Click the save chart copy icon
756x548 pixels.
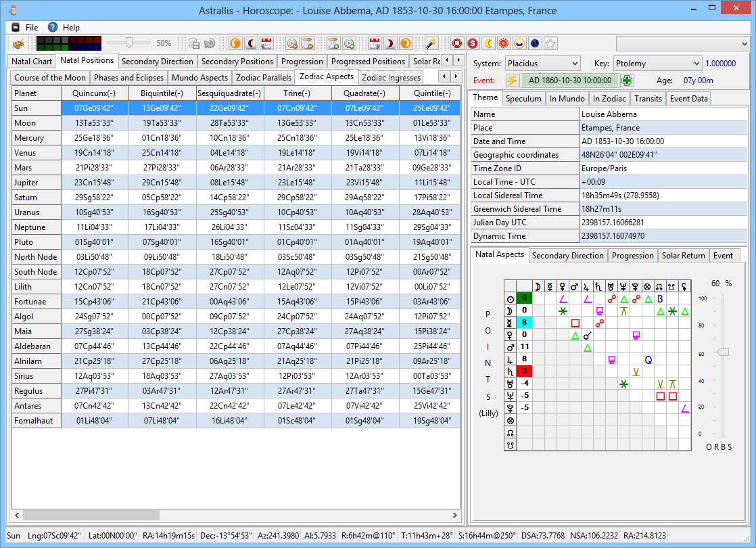pos(194,44)
